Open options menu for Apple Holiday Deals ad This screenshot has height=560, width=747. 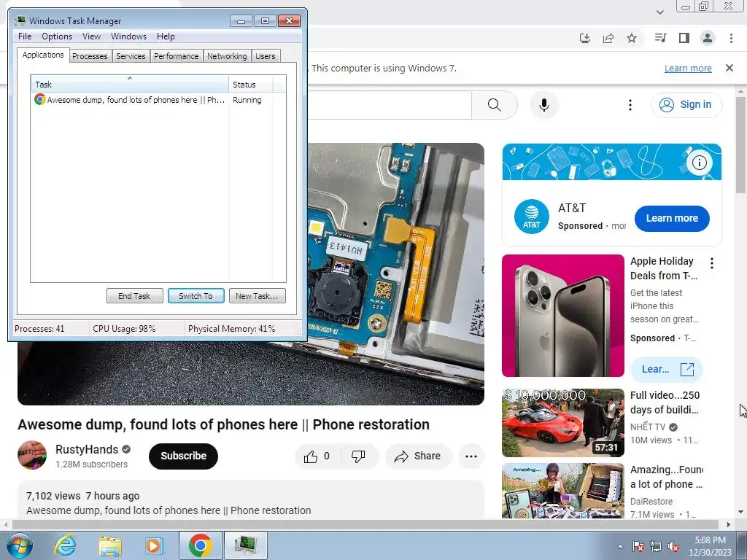tap(712, 263)
